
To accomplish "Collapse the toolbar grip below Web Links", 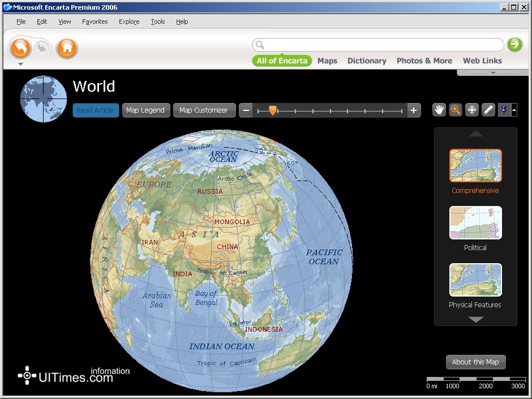I will (x=493, y=73).
